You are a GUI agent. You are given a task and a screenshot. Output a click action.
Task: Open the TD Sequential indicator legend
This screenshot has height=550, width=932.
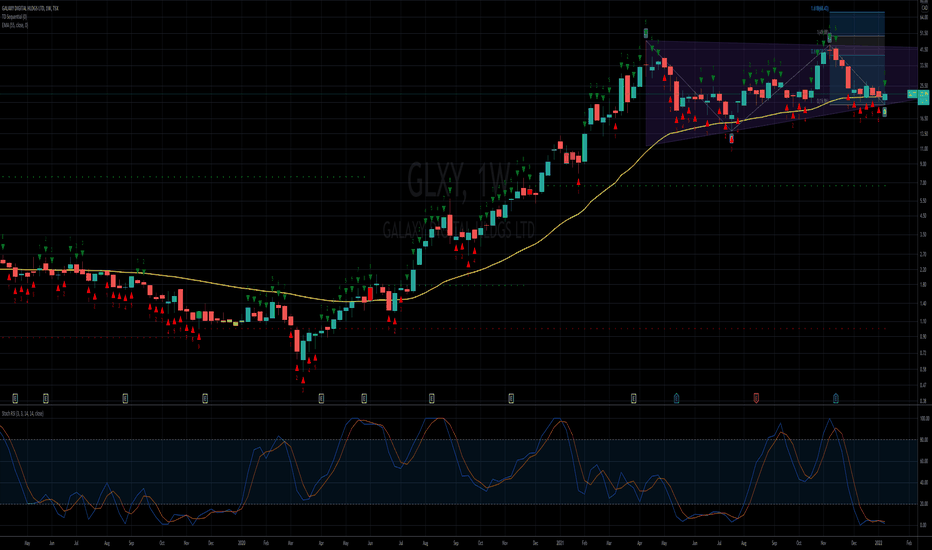pyautogui.click(x=14, y=17)
